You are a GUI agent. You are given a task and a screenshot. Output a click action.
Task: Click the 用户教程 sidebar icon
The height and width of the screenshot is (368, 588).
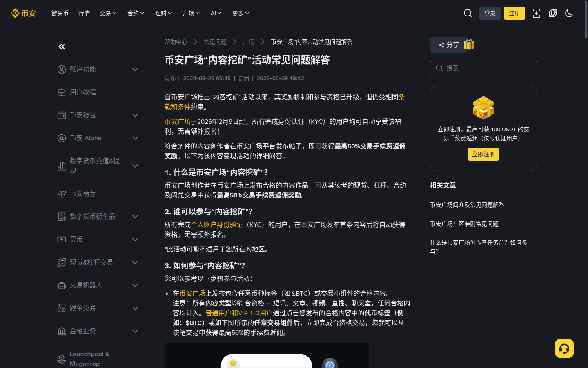pos(62,92)
